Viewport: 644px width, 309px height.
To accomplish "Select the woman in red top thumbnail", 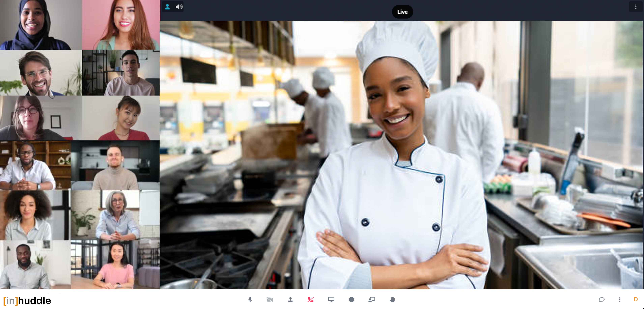I will click(120, 118).
